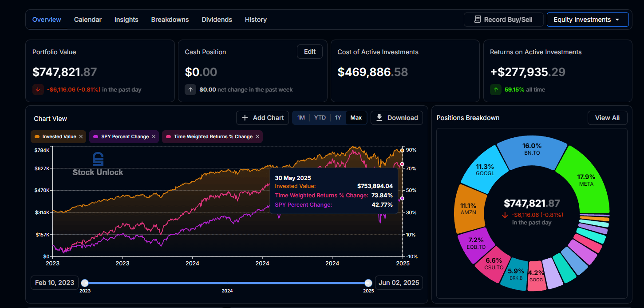Click the Cost of Active Investments amount
This screenshot has height=308, width=644.
pos(373,72)
